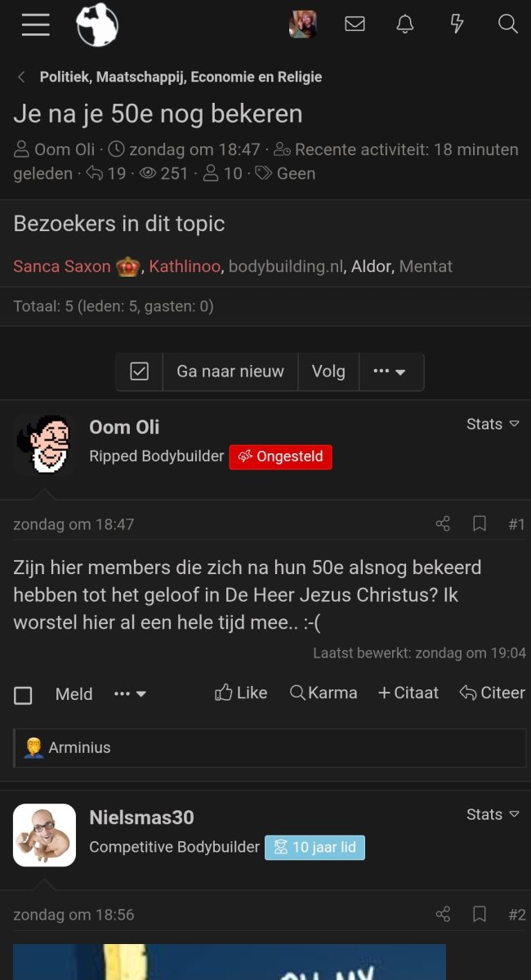
Task: Check notifications via the bell icon
Action: click(x=404, y=24)
